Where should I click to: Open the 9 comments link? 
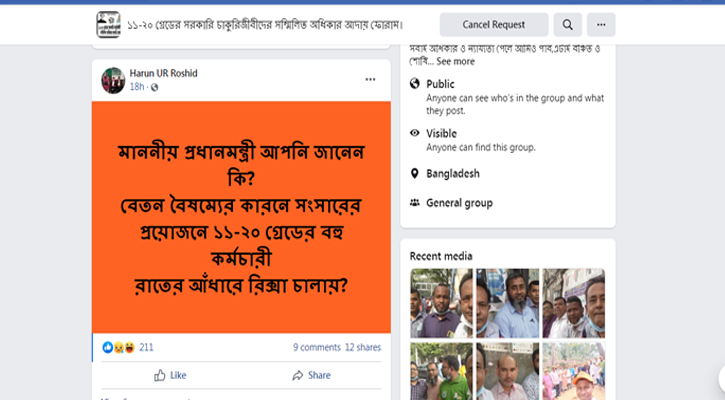click(x=317, y=347)
